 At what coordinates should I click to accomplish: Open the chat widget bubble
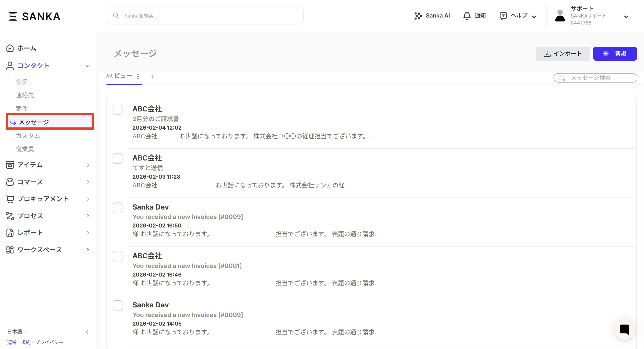624,330
